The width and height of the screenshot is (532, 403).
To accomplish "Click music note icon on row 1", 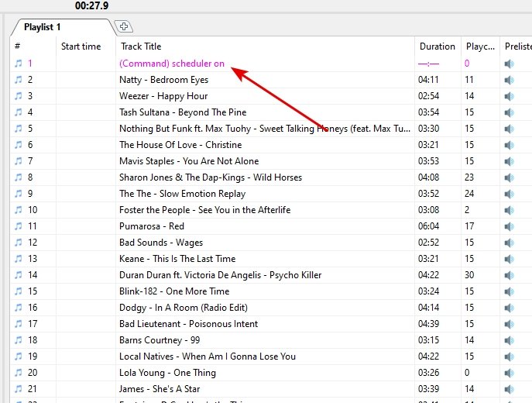I will point(19,64).
